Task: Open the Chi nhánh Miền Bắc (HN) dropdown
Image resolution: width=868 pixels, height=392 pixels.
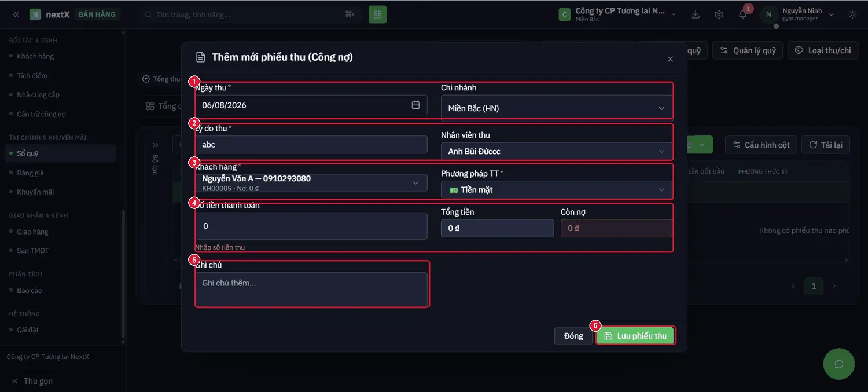Action: point(556,108)
